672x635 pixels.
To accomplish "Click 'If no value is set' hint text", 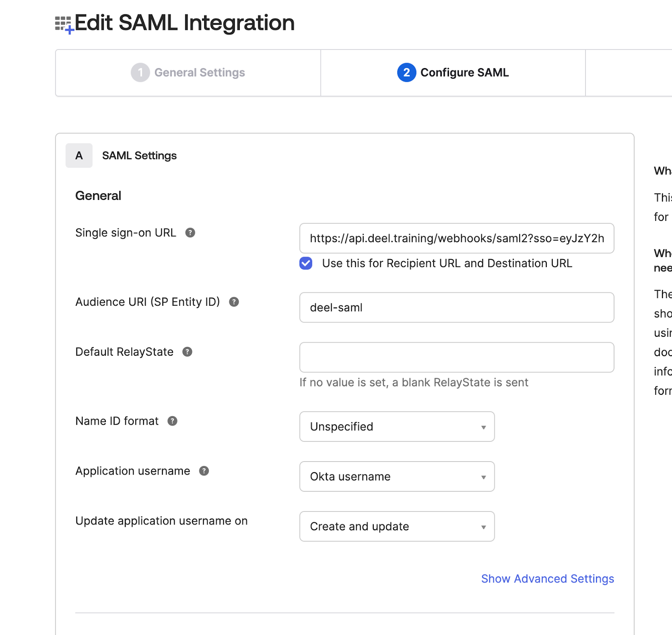I will pos(414,383).
